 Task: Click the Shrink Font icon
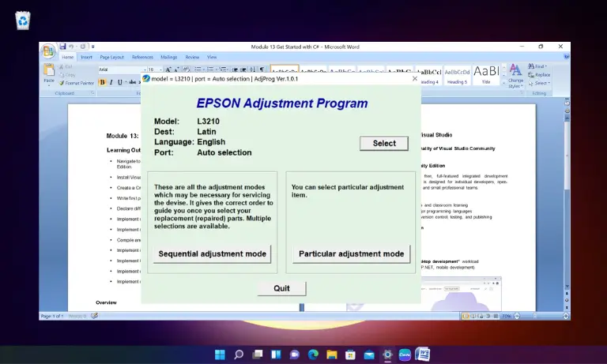click(176, 69)
